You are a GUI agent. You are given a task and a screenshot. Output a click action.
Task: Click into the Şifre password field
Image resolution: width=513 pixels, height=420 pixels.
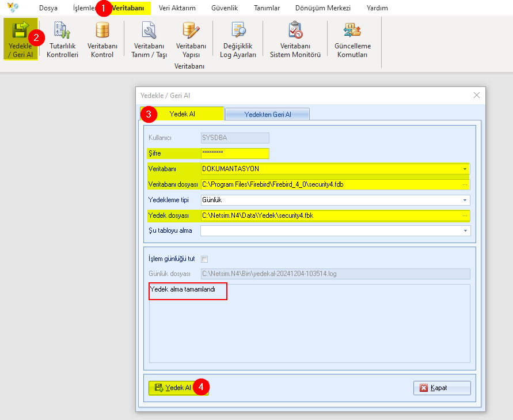(x=235, y=153)
